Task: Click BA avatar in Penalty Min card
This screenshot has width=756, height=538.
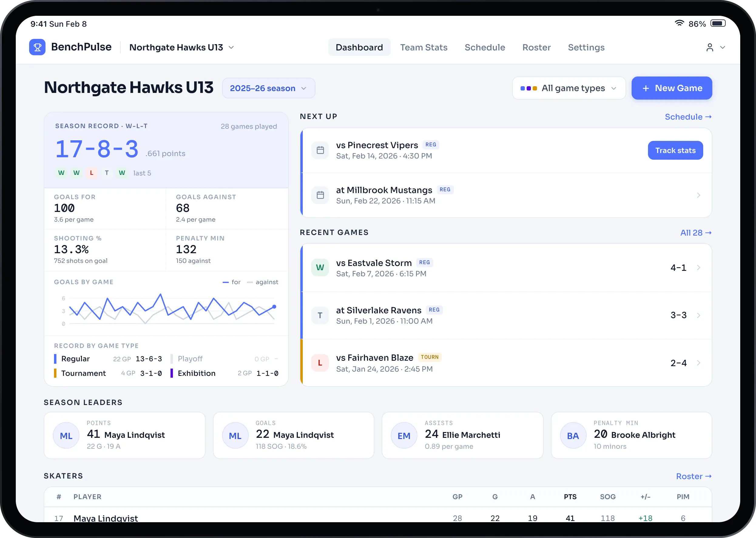Action: [x=573, y=436]
